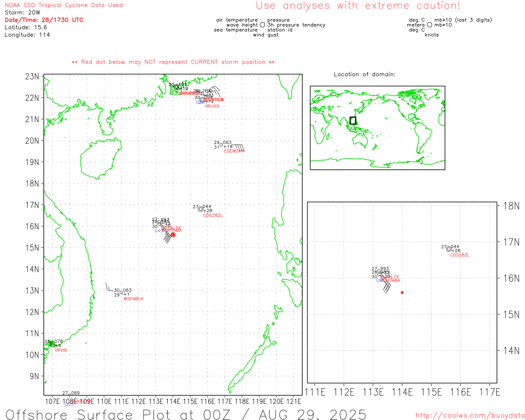Click the 'Date/Time: 28/1730 UTC' text
This screenshot has height=420, width=525.
coord(44,20)
